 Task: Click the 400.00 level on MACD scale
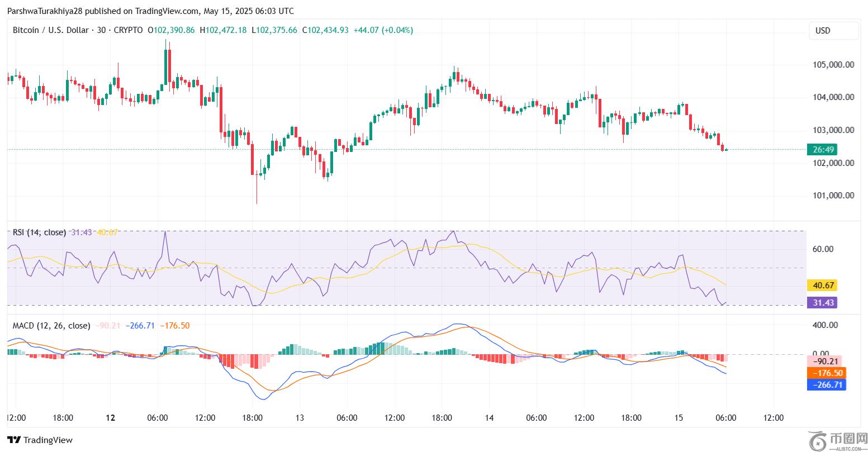tap(826, 325)
